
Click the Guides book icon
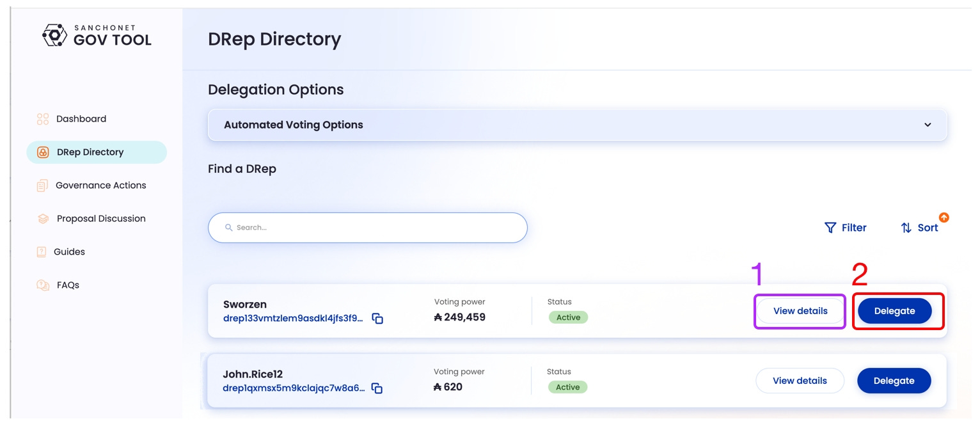[42, 252]
